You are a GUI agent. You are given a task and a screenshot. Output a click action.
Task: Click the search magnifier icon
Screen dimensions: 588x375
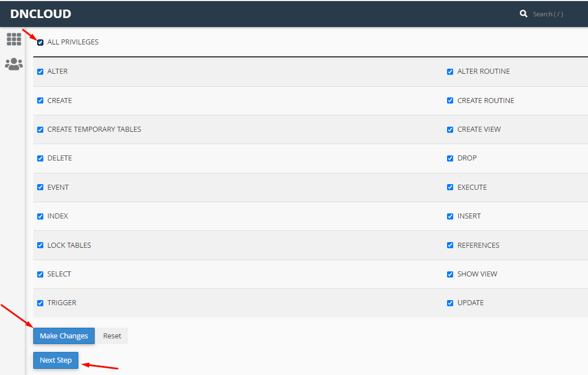[523, 14]
